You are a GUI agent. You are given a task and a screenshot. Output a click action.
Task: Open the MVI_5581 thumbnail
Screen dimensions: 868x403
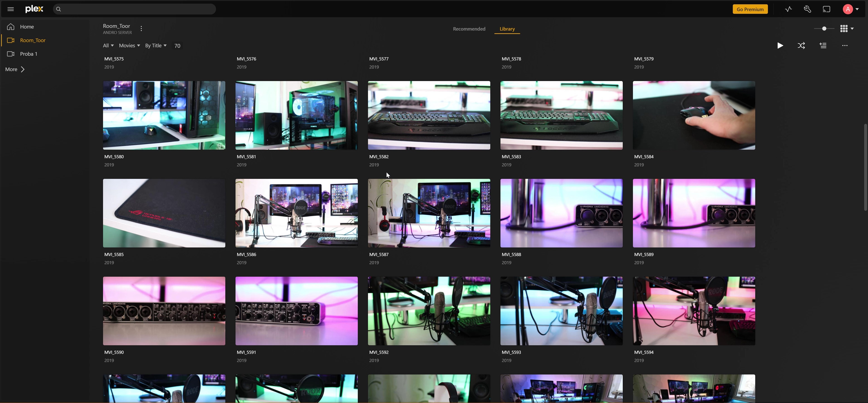coord(296,115)
